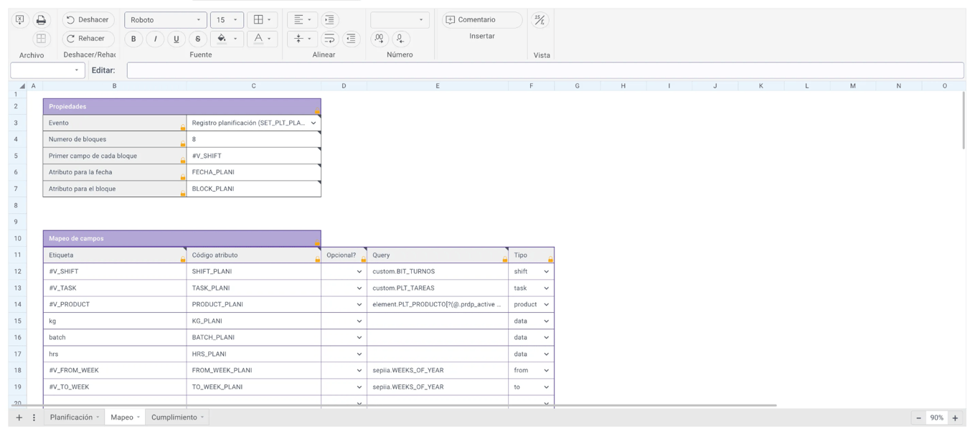Select column E header
The image size is (980, 439).
coord(438,86)
